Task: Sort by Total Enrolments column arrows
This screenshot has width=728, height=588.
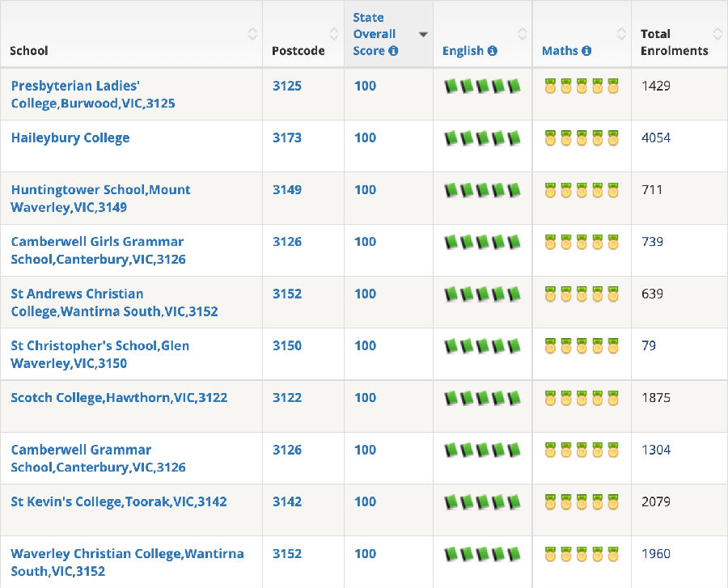Action: [717, 34]
